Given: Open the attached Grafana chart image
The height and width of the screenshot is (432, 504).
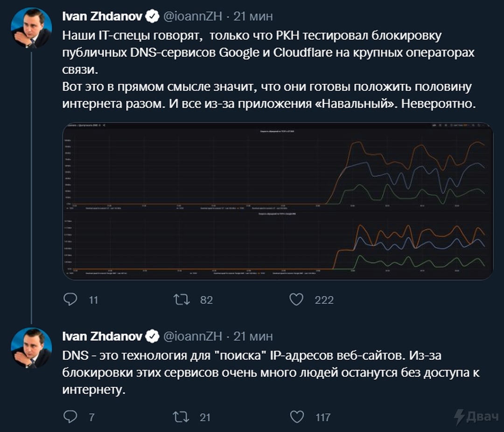Looking at the screenshot, I should [x=278, y=201].
